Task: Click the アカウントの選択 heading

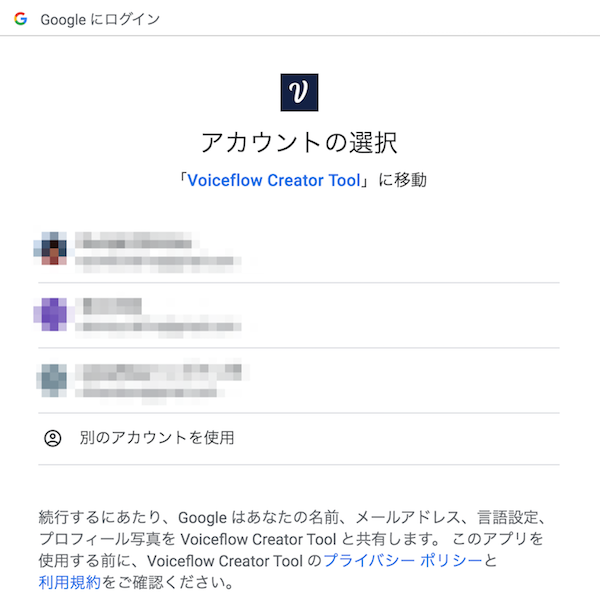Action: (x=299, y=142)
